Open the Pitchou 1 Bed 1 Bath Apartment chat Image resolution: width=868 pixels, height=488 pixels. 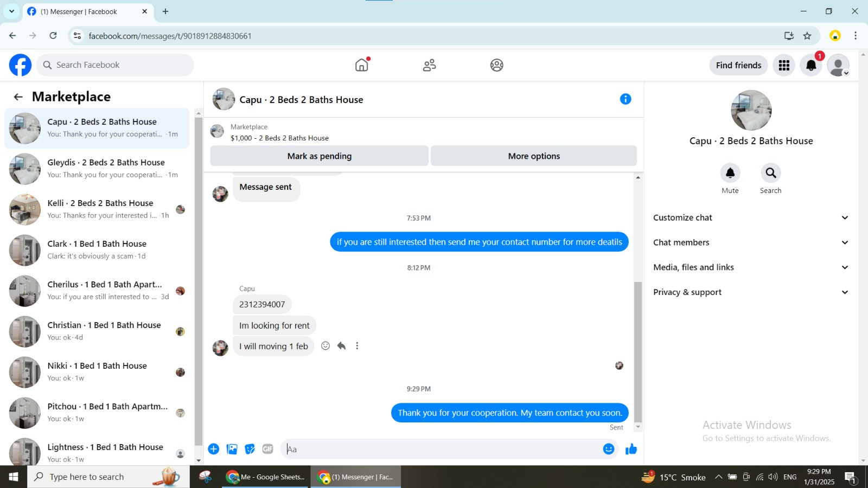click(x=97, y=413)
